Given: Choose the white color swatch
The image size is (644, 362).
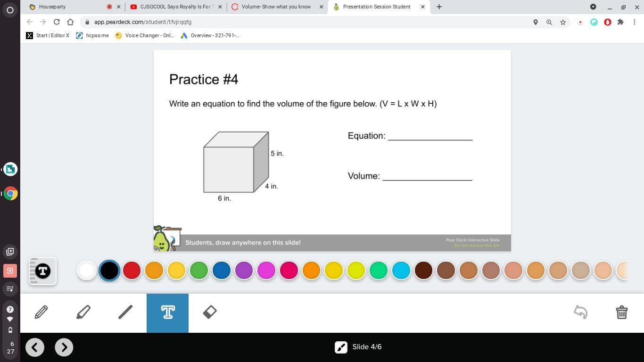Looking at the screenshot, I should (x=87, y=271).
